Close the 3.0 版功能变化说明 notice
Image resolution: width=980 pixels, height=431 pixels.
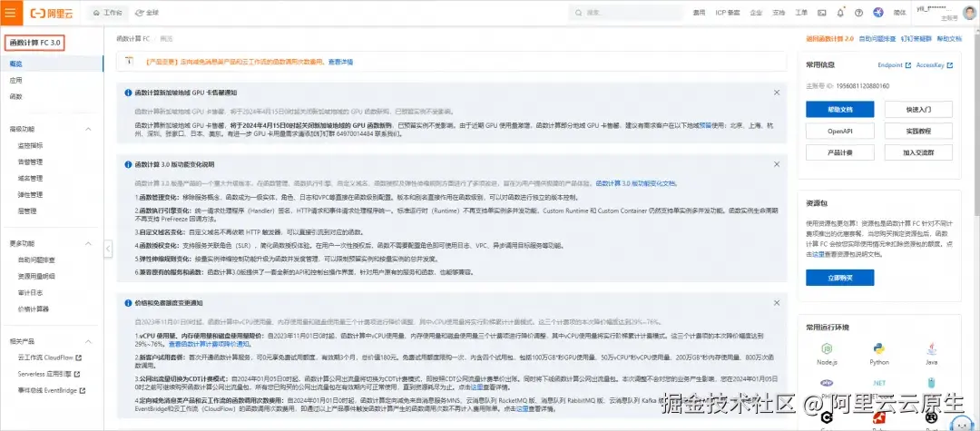777,164
